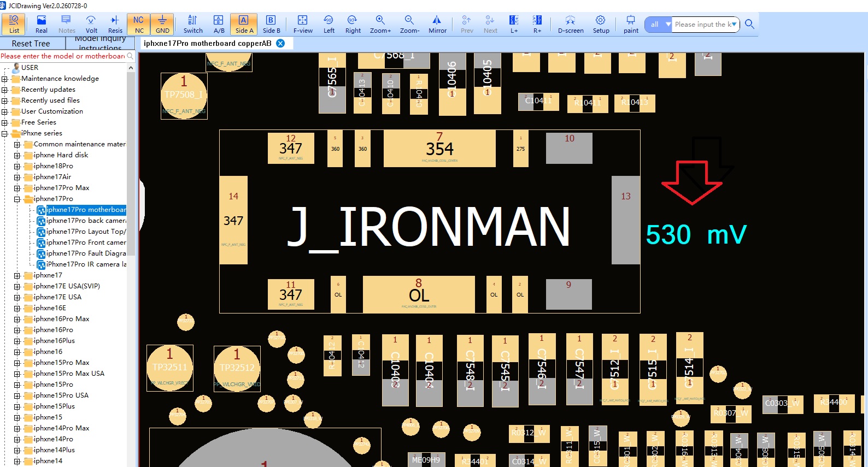Select the paint tool
868x467 pixels.
coord(631,24)
